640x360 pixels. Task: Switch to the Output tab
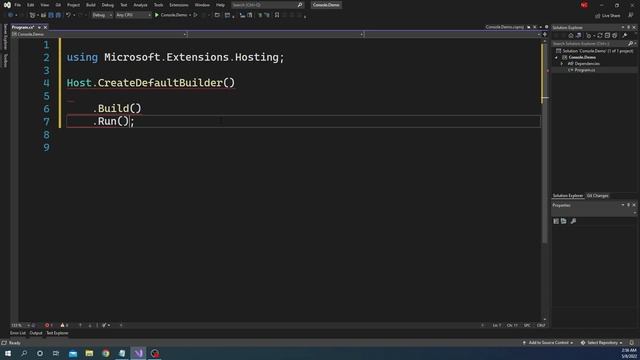(36, 333)
